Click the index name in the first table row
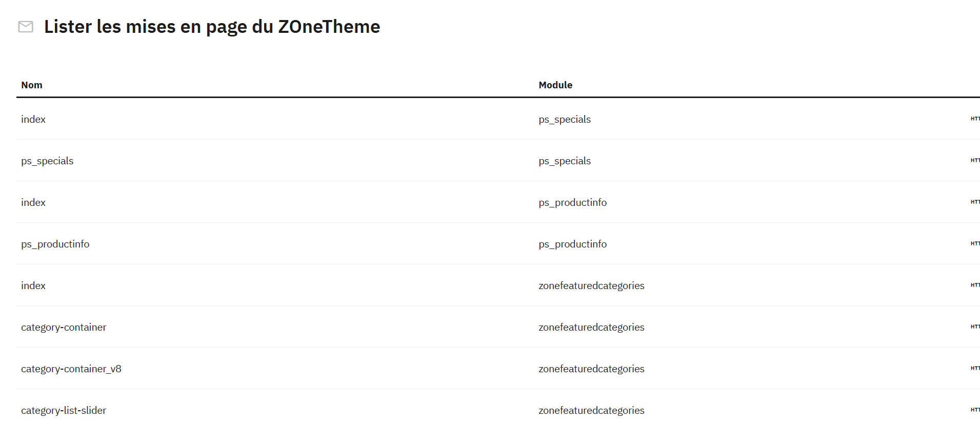The width and height of the screenshot is (980, 421). [x=33, y=120]
